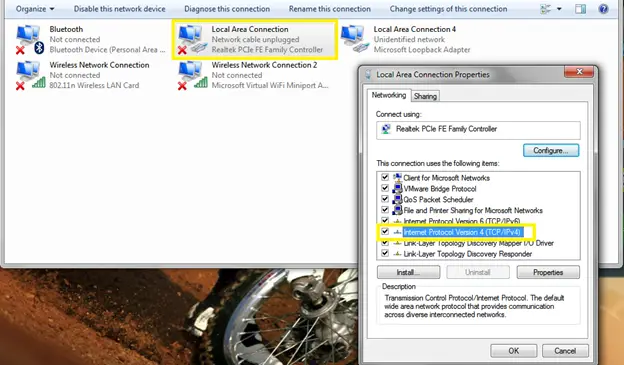Select the Wireless Network Connection 2 icon
This screenshot has width=624, height=365.
pos(193,75)
